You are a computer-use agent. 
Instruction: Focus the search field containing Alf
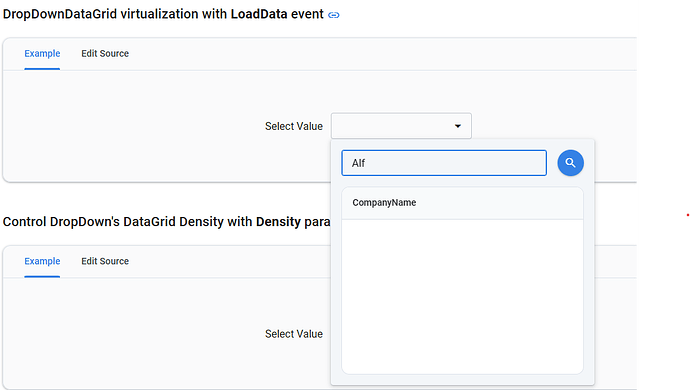click(444, 163)
